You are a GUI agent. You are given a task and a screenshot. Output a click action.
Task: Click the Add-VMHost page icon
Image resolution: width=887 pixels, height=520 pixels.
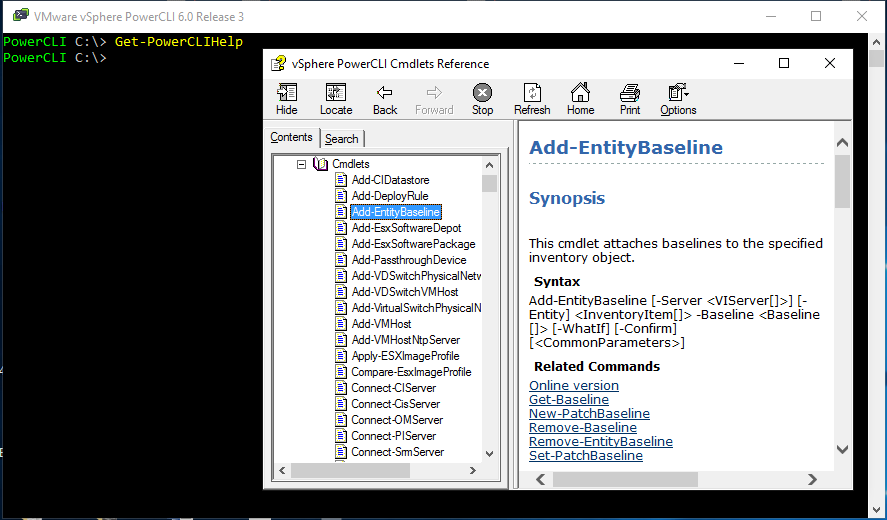341,324
